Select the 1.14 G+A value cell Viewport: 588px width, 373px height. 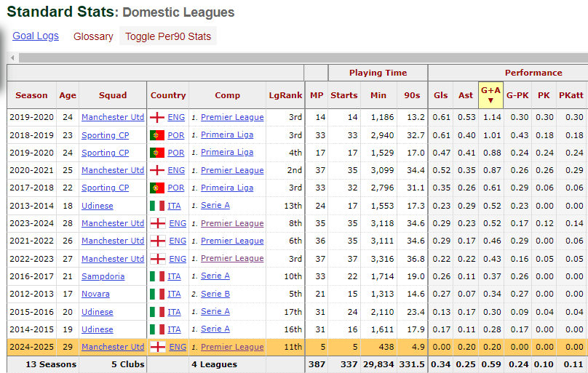[x=491, y=117]
